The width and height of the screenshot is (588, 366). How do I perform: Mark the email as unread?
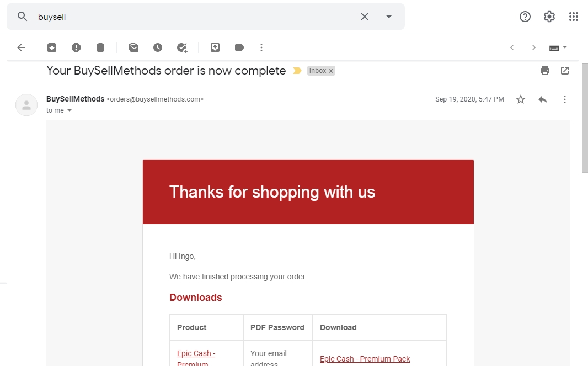point(133,47)
